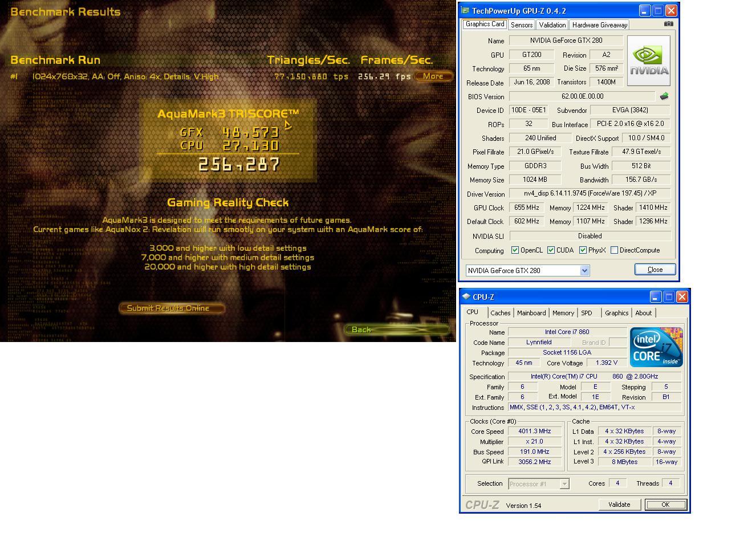Screen dimensions: 756x537
Task: Click the Bus Interface PCI-E 2.0 x16 field
Action: (630, 124)
